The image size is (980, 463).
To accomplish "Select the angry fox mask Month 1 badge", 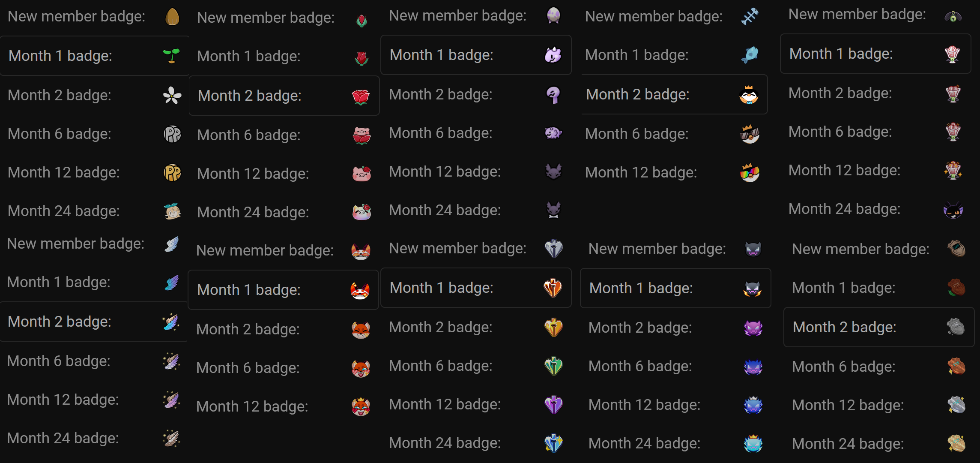I will click(x=360, y=290).
